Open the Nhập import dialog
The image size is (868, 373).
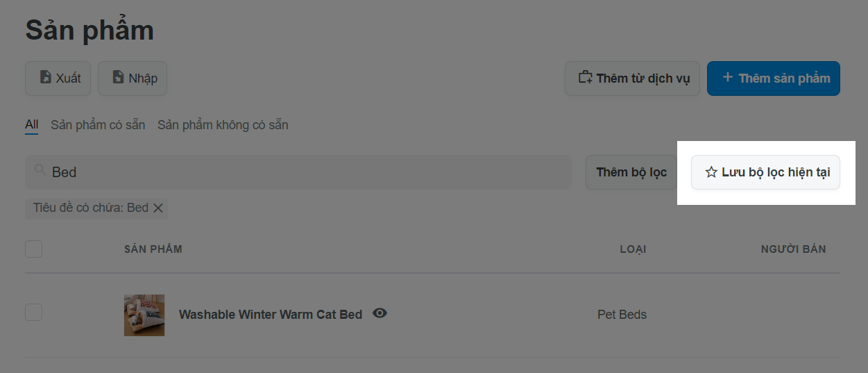pyautogui.click(x=133, y=78)
